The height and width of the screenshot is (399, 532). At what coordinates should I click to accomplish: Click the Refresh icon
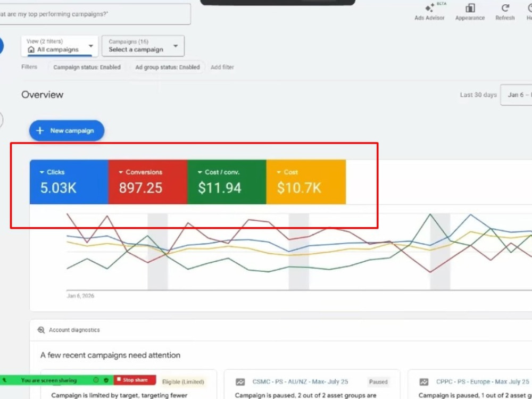(505, 8)
